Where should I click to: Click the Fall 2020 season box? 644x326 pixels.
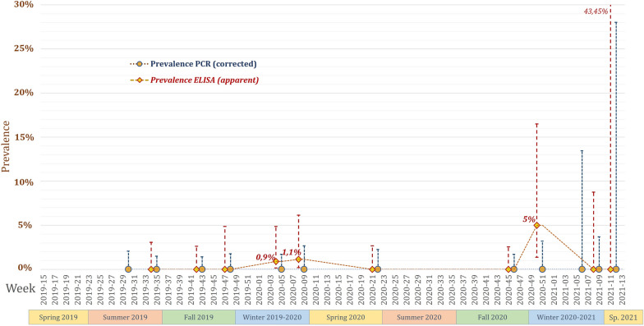[x=493, y=317]
